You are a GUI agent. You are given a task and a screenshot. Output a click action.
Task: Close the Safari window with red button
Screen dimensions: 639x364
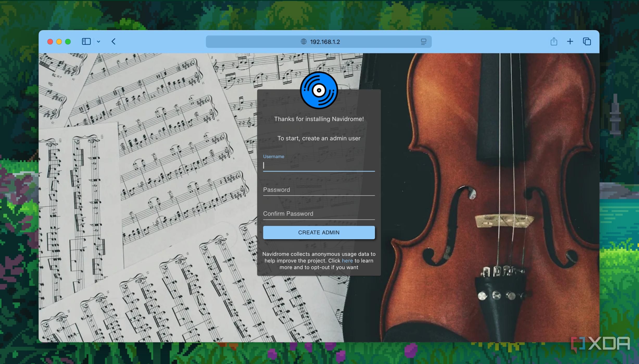coord(50,42)
